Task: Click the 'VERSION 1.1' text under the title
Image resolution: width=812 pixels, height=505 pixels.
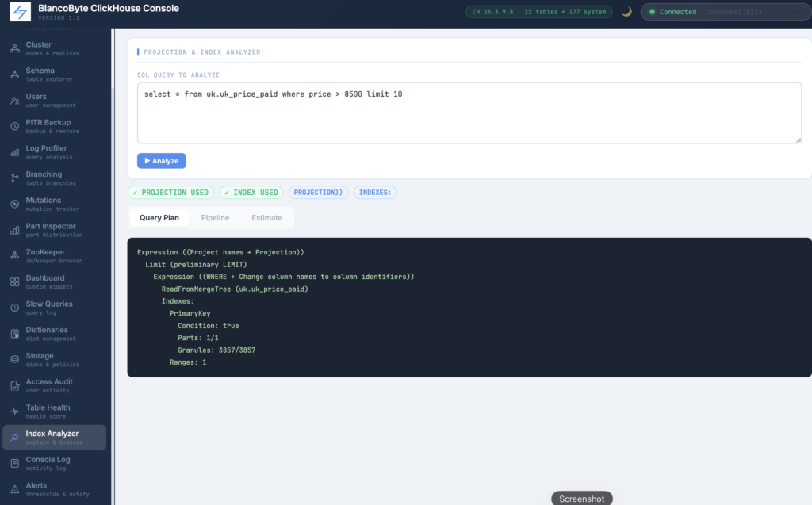Action: pos(59,18)
